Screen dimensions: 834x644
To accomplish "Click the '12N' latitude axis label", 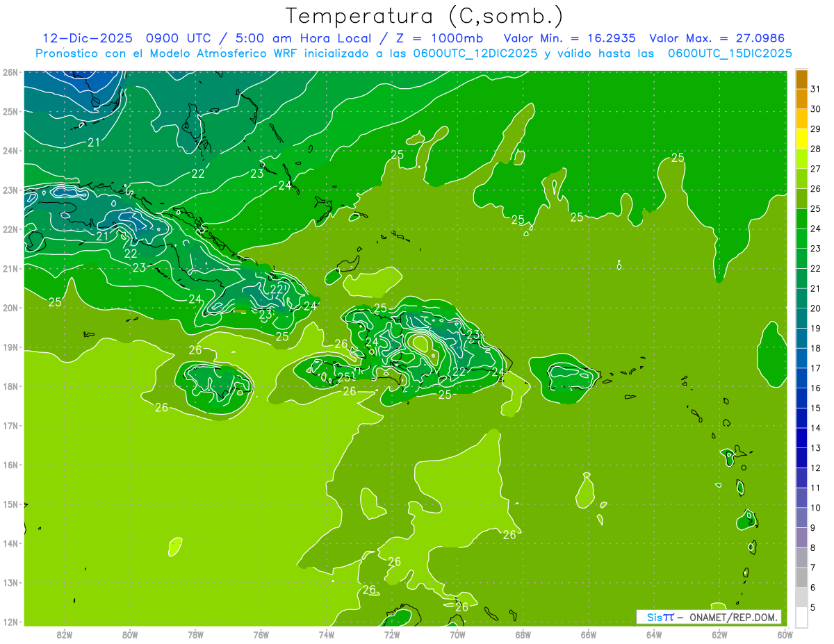I will 10,622.
